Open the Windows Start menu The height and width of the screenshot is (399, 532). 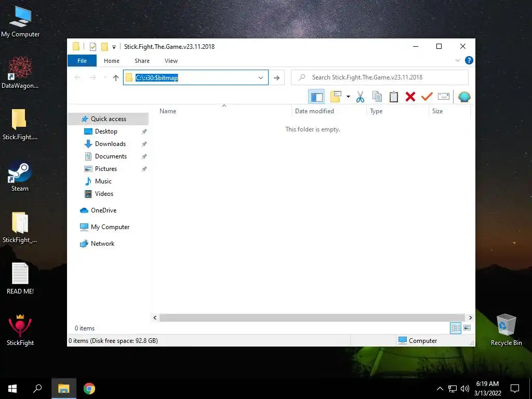coord(12,389)
